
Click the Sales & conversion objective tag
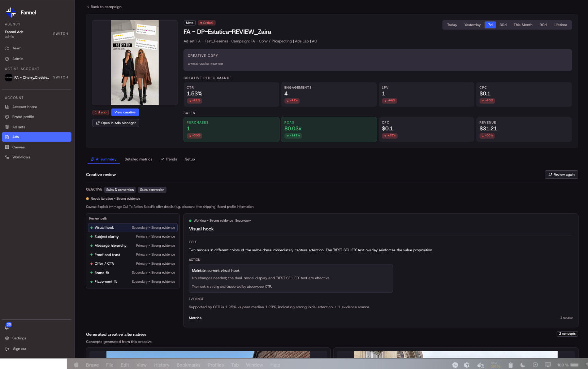tap(120, 190)
